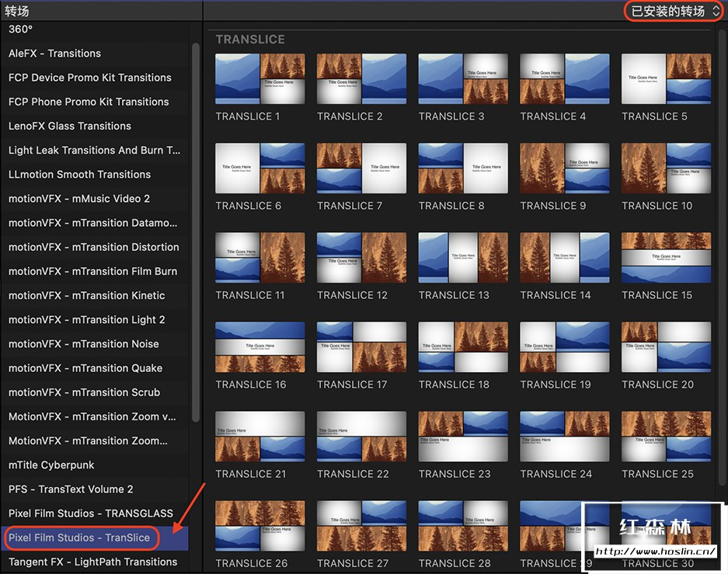Click the TRANSLICE 24 thumbnail
Screen dimensions: 728x574
click(565, 437)
